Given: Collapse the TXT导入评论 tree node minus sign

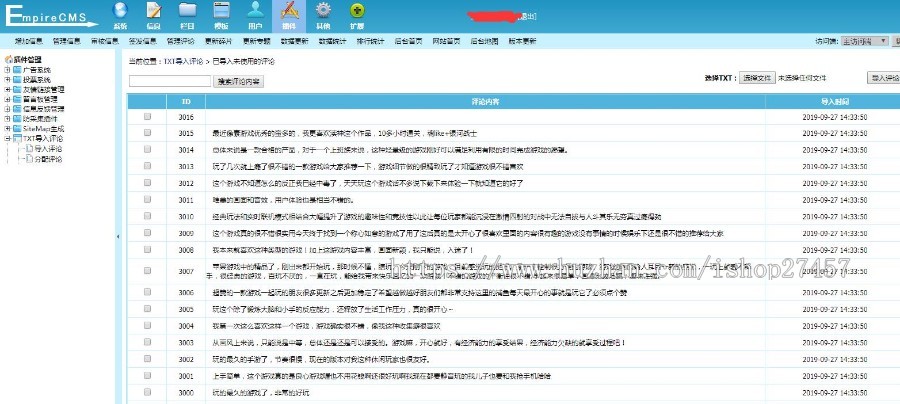Looking at the screenshot, I should point(7,138).
